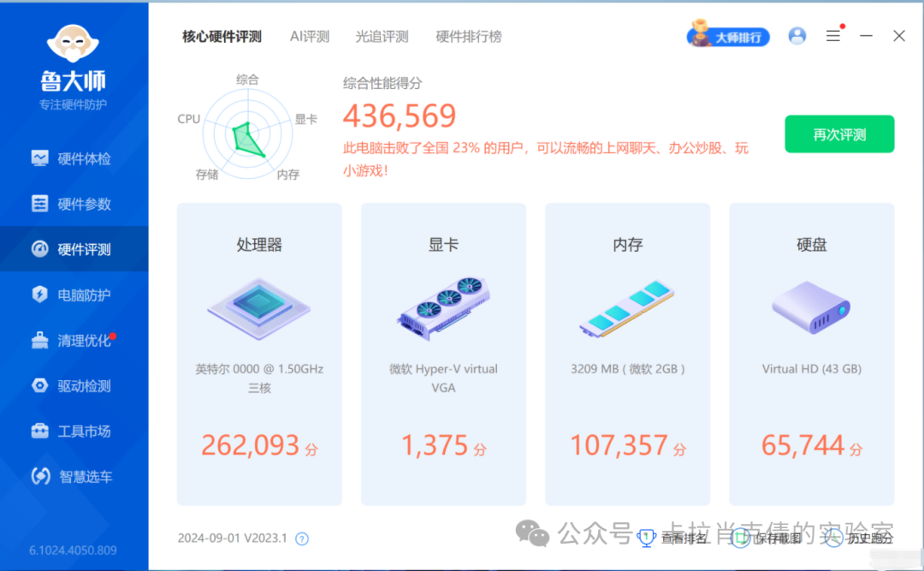Click the 硬件体检 sidebar icon
The image size is (924, 571).
(x=40, y=158)
